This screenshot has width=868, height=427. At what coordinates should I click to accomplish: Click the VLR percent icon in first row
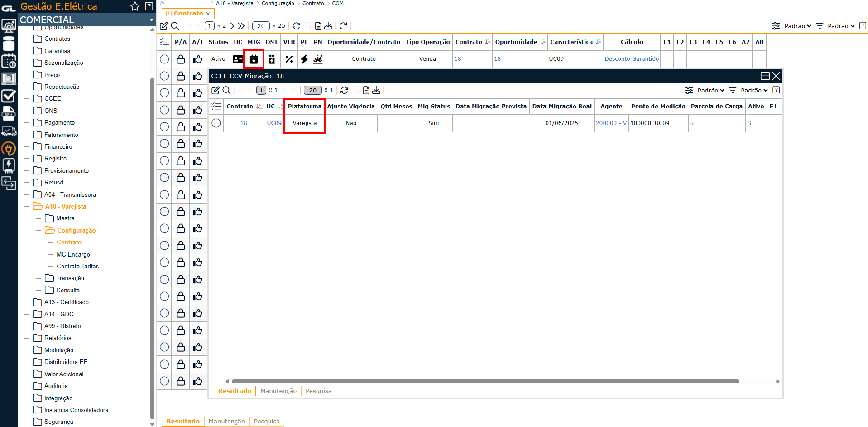(x=289, y=59)
